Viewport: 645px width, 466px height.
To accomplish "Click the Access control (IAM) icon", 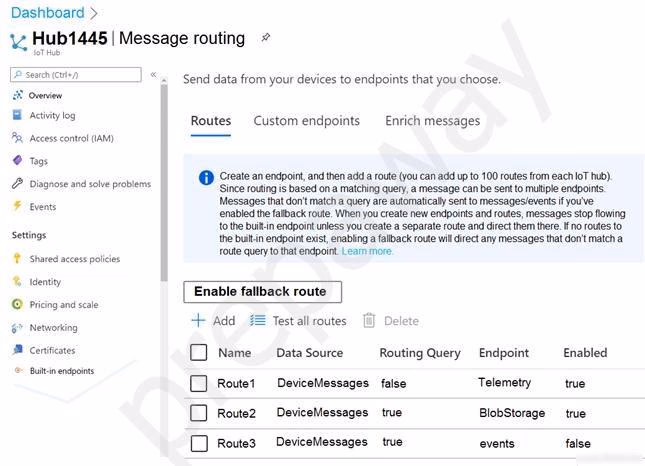I will tap(17, 138).
